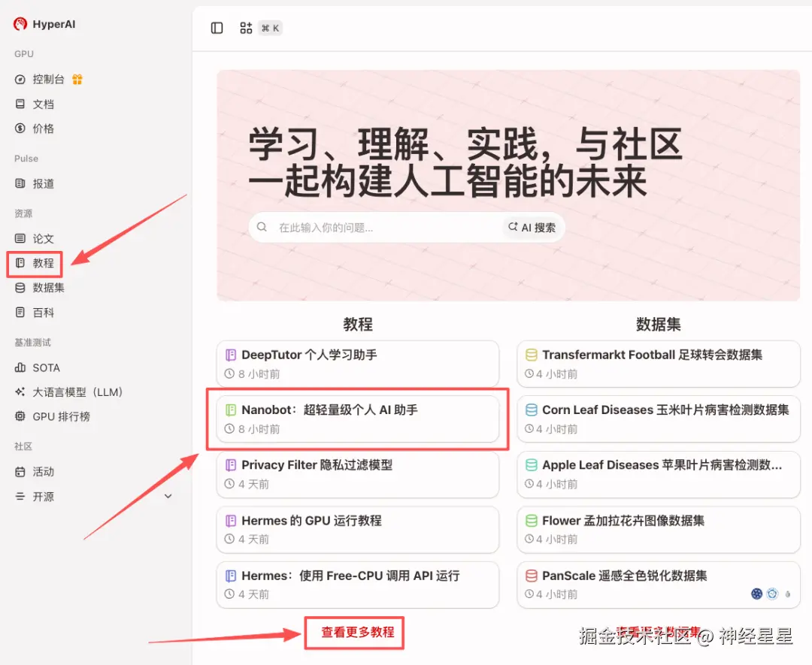
Task: Open the GPU 排行榜 leaderboard
Action: point(56,416)
